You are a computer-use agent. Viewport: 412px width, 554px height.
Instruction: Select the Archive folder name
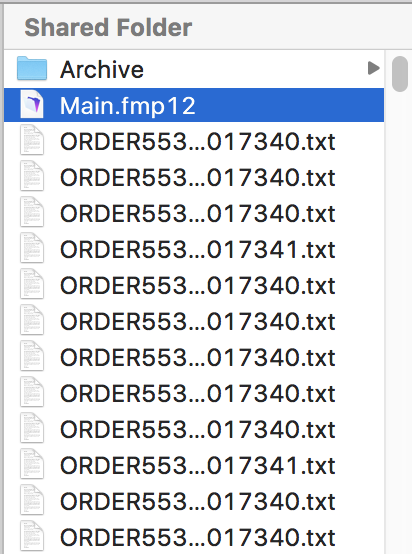102,69
